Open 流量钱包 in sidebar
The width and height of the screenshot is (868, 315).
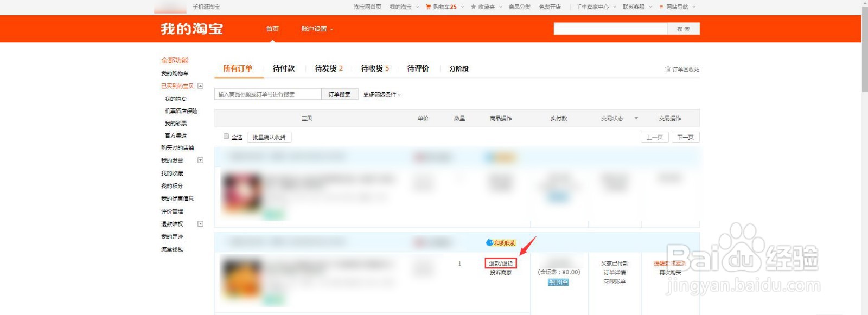[172, 250]
